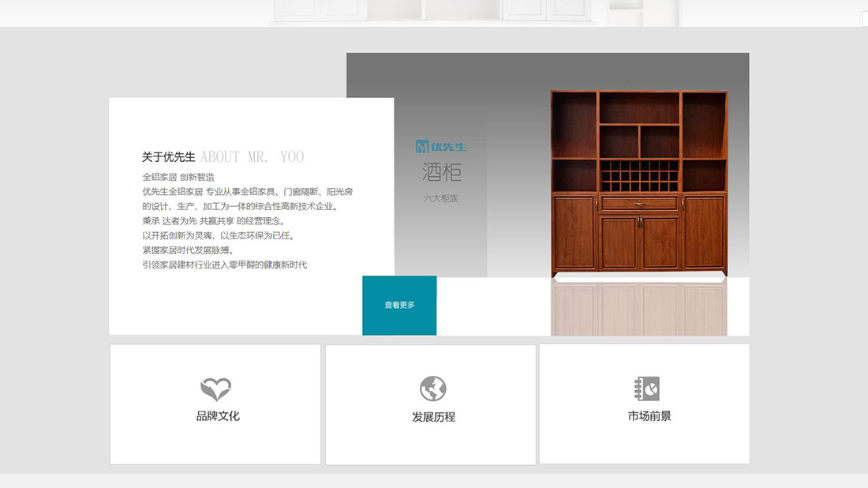Click the line 秉承 达者为先 共赢共享 的经营理念。
Viewport: 868px width, 488px height.
[x=214, y=221]
